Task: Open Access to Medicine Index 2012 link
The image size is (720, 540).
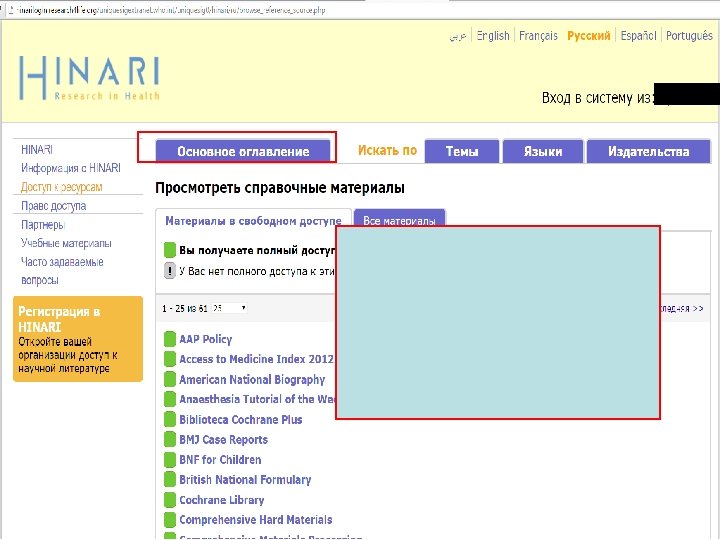Action: 256,359
